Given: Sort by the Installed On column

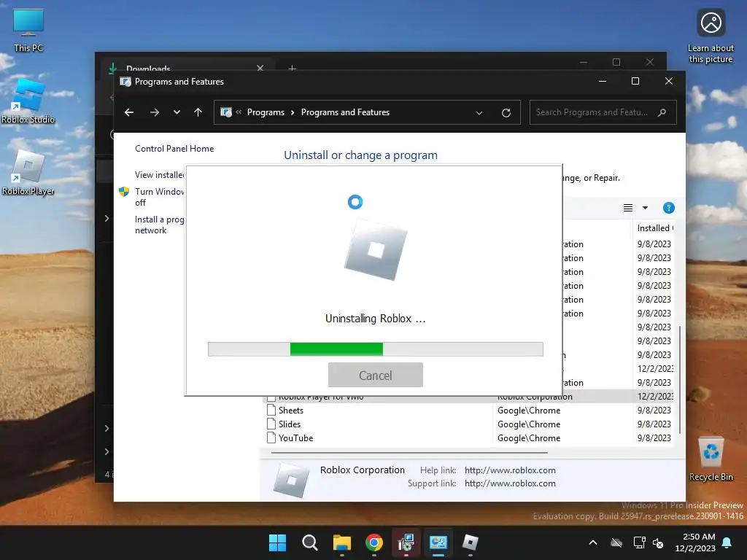Looking at the screenshot, I should (x=654, y=228).
